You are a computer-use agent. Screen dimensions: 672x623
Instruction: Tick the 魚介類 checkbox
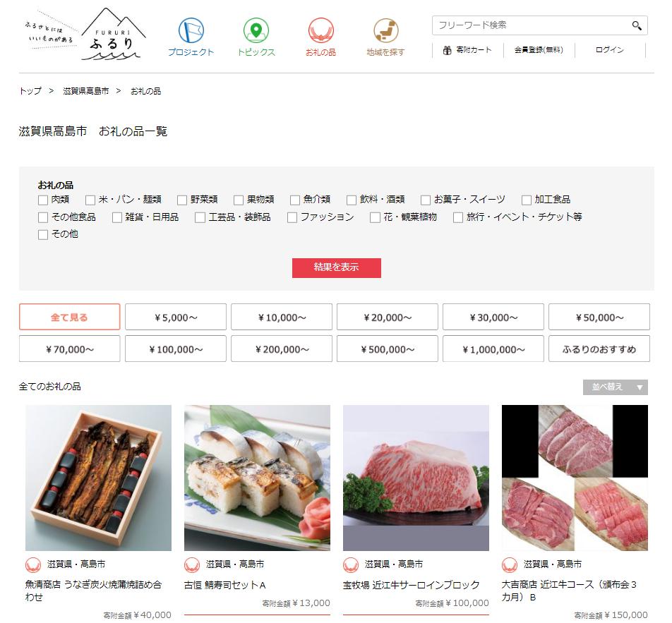295,200
